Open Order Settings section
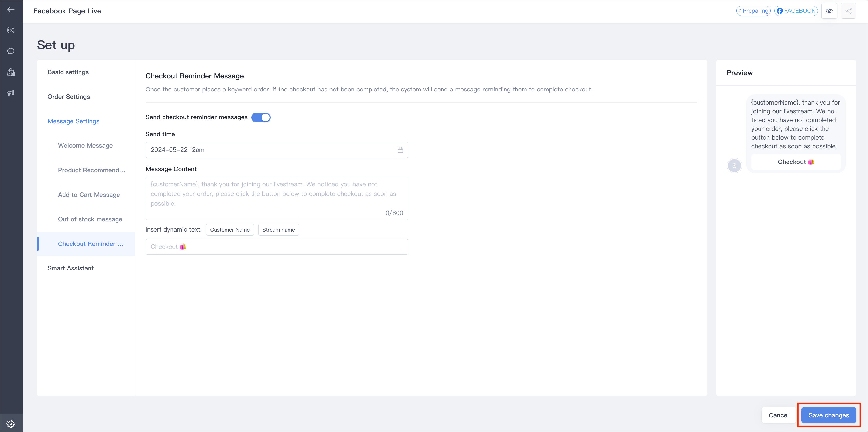This screenshot has width=868, height=432. pos(69,97)
